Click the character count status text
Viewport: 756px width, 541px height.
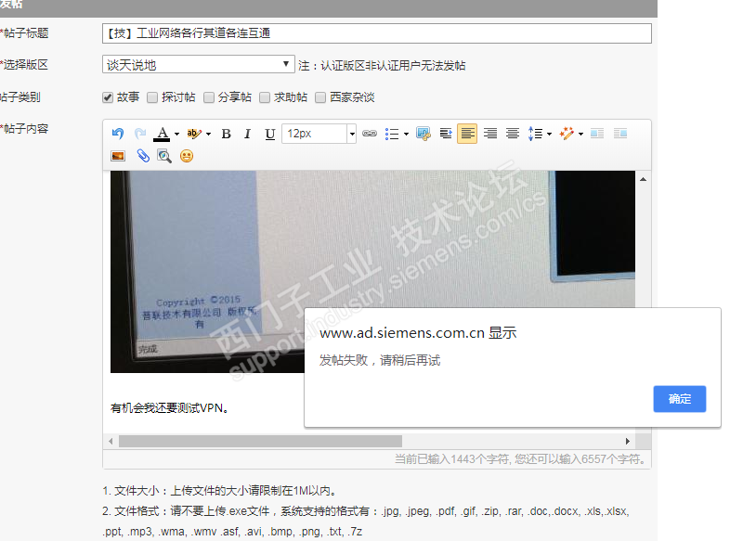520,459
